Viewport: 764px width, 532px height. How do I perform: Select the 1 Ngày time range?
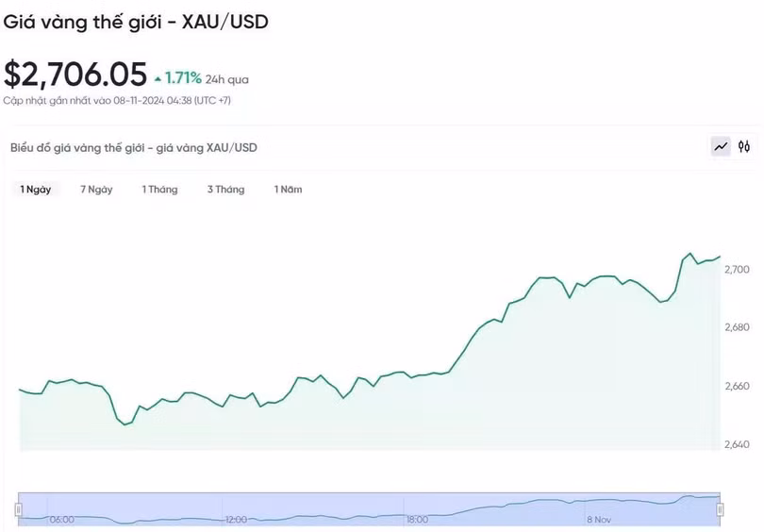[x=36, y=190]
